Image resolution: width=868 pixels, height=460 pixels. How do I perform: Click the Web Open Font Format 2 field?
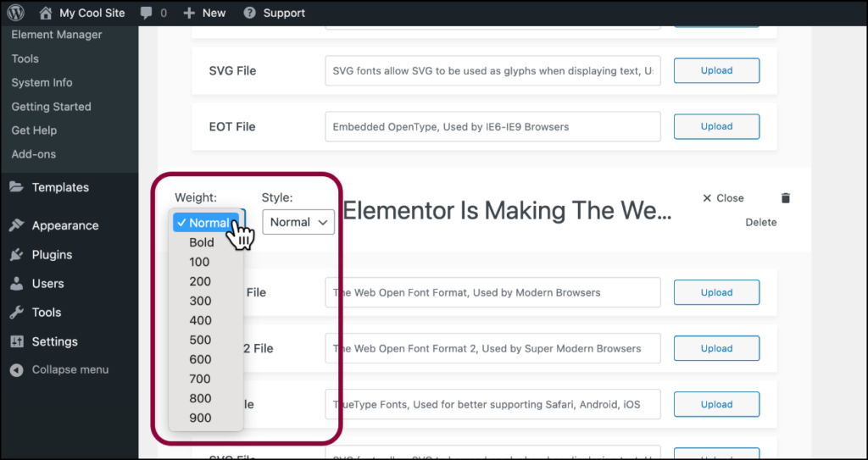pos(492,348)
